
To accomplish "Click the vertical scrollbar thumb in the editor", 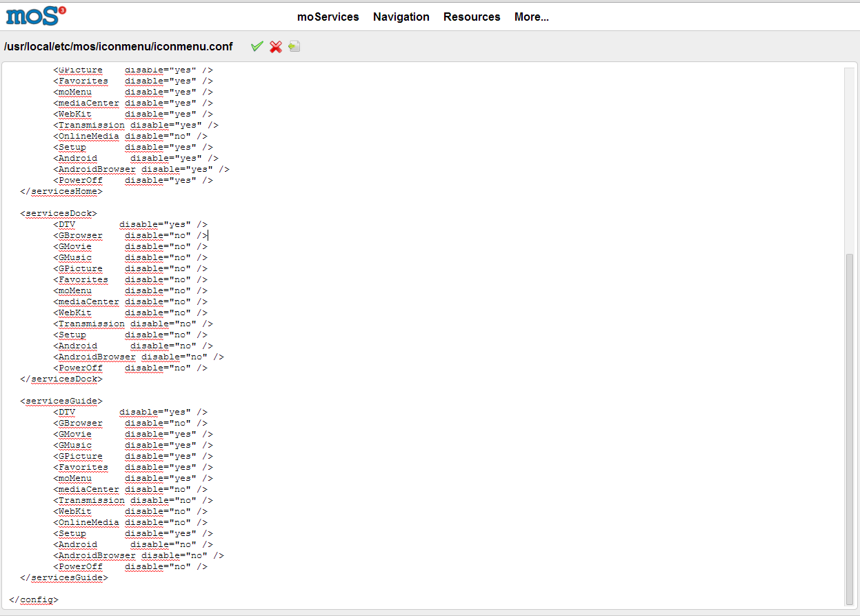I will point(849,428).
